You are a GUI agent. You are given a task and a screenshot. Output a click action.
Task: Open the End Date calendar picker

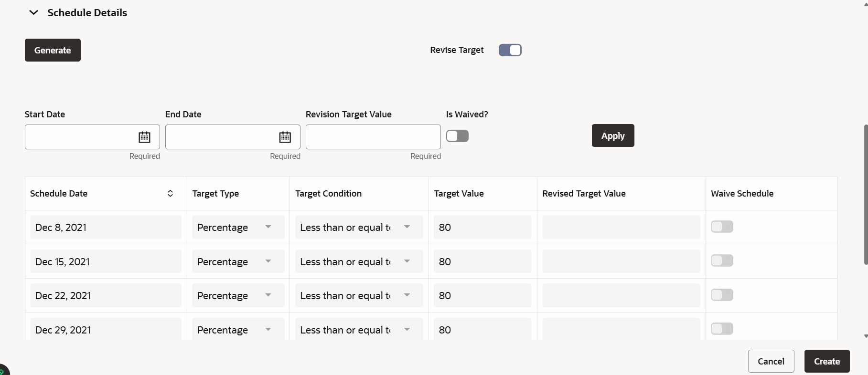[x=285, y=137]
